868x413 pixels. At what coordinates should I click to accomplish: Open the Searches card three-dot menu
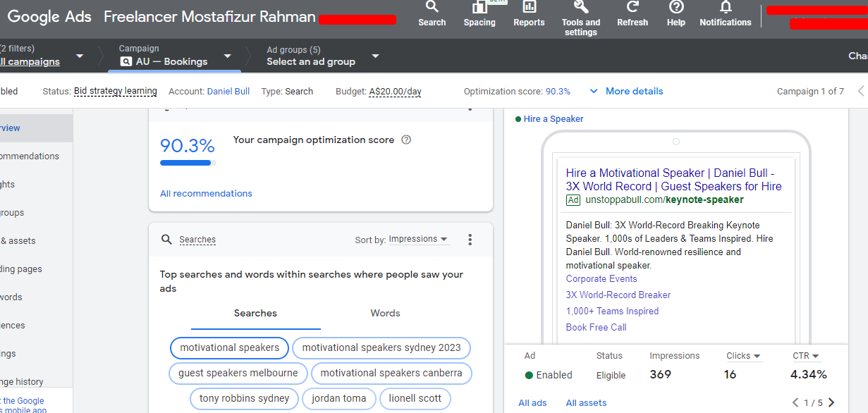[470, 240]
